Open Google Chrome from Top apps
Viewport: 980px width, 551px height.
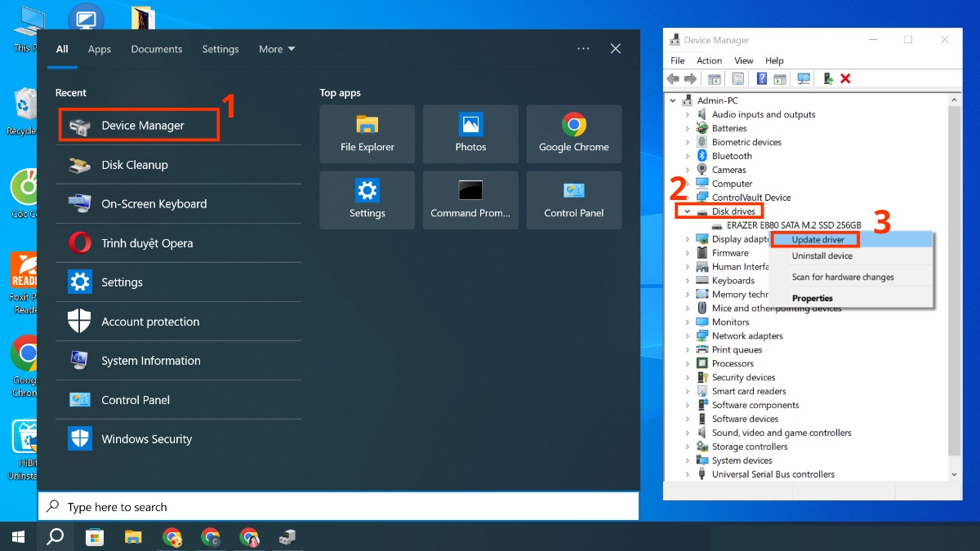(x=573, y=134)
